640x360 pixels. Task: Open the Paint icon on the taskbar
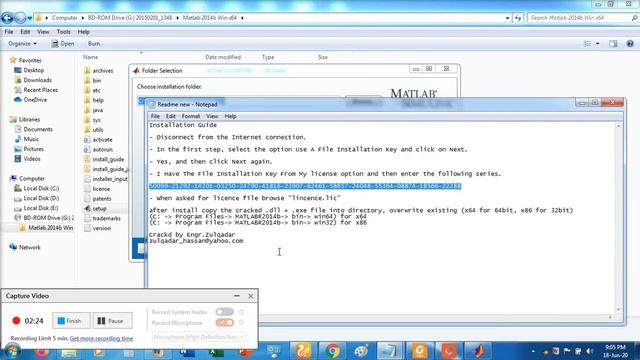362,351
